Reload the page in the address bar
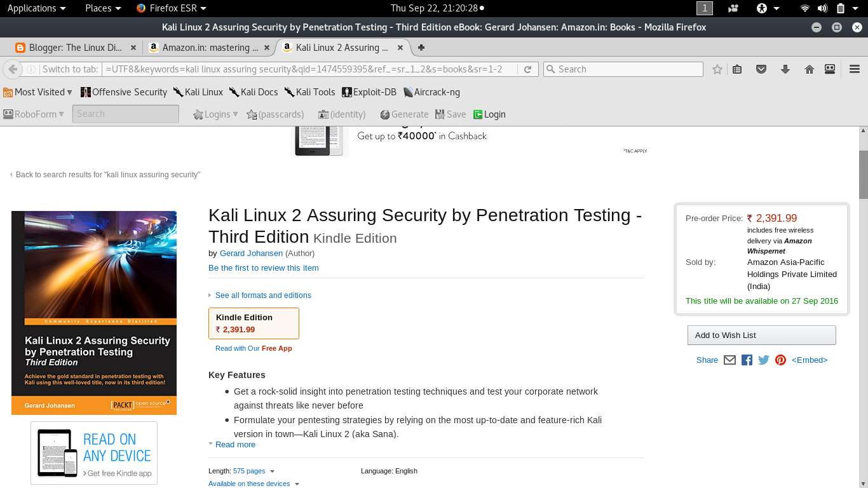Screen dimensions: 868x488 coord(527,69)
